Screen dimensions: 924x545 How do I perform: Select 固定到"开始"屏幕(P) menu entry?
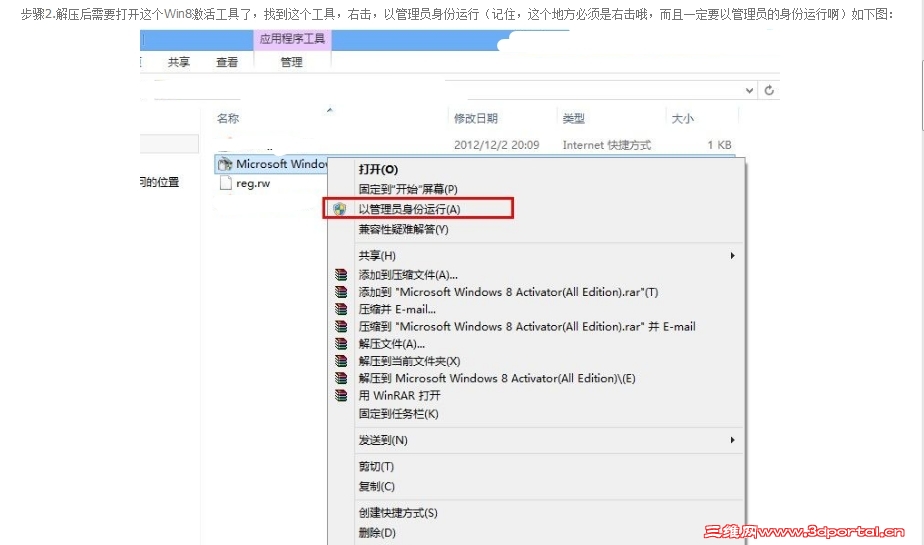click(408, 189)
